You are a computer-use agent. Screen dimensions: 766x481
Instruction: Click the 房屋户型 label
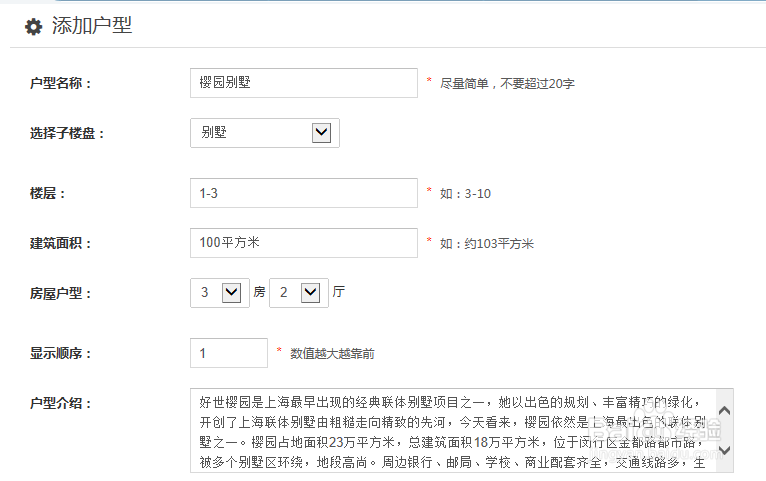(x=61, y=293)
